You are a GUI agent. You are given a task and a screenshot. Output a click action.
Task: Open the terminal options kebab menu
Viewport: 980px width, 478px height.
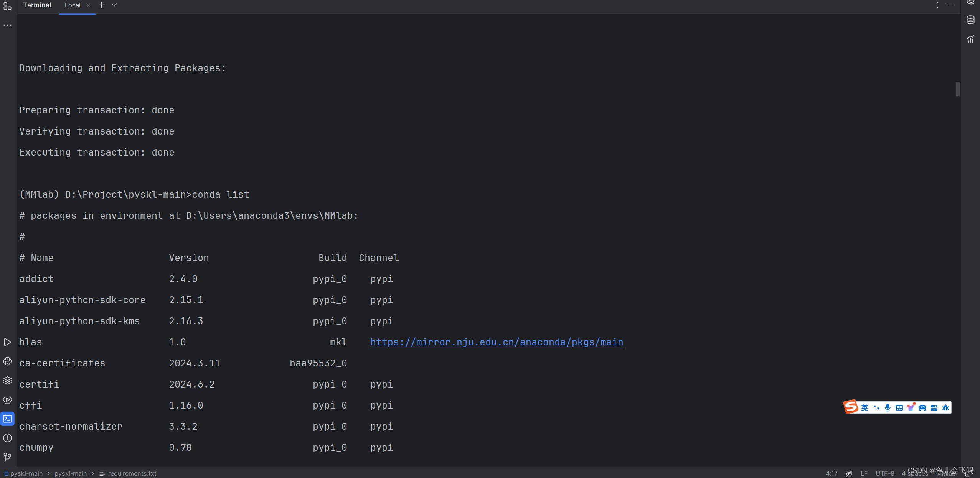937,5
